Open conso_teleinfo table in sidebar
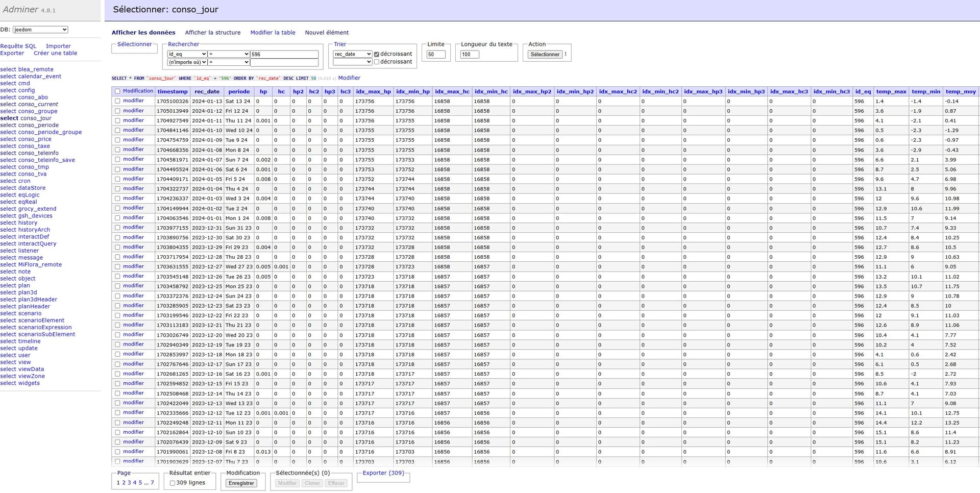This screenshot has height=493, width=980. [x=38, y=153]
